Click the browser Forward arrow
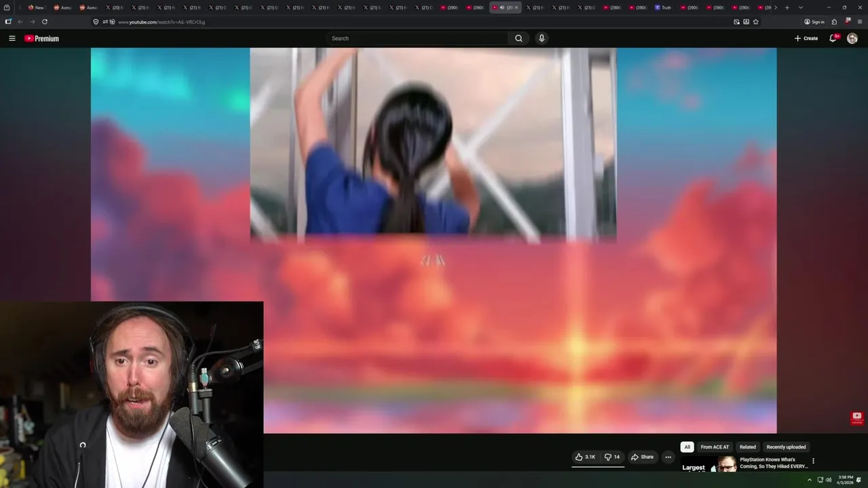This screenshot has width=868, height=488. click(32, 22)
